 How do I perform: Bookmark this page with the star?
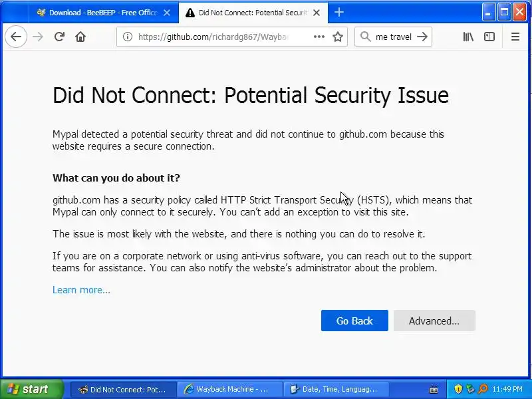338,37
